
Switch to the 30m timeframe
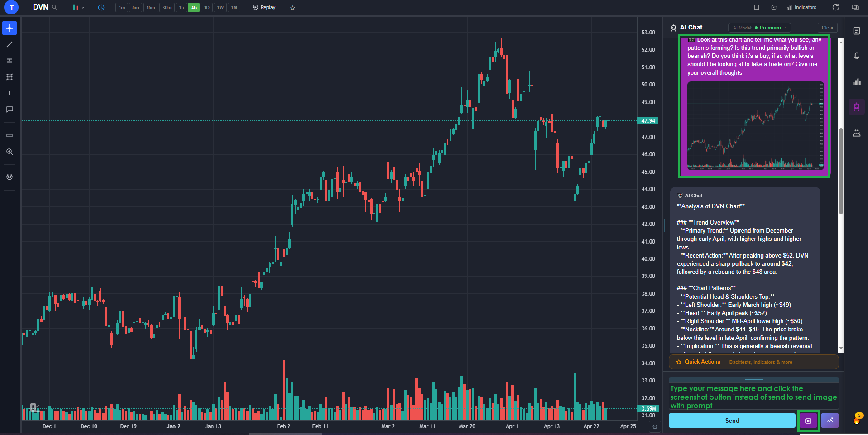[x=167, y=7]
